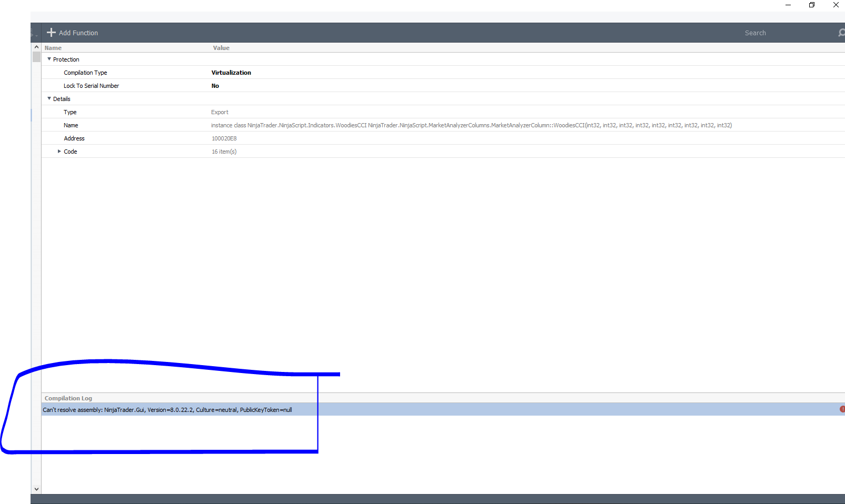Screen dimensions: 845x504
Task: Collapse the Protection section
Action: [x=49, y=59]
